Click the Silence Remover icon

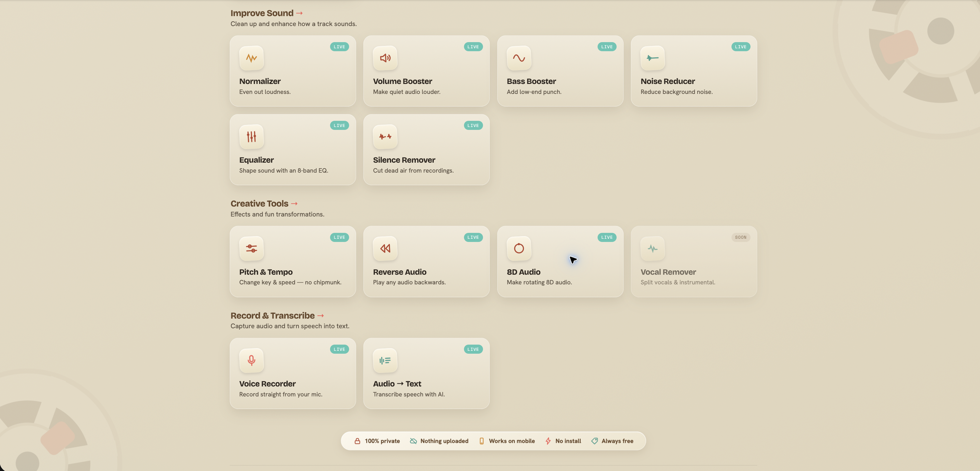coord(385,137)
